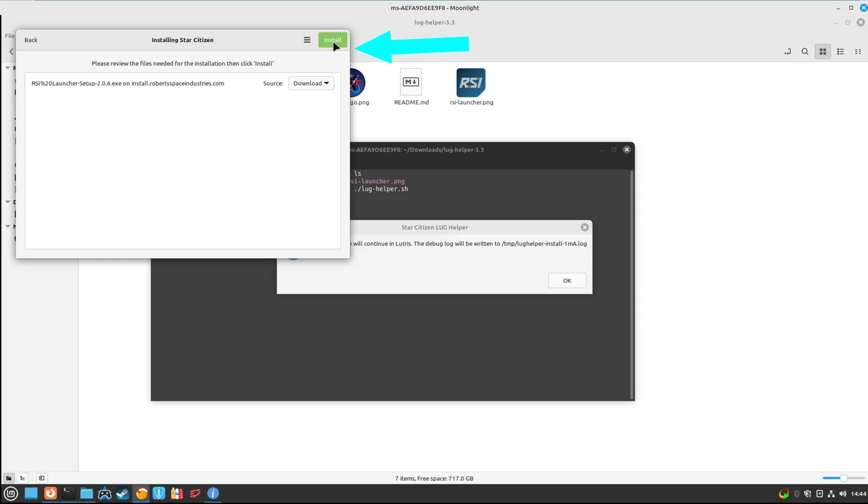The width and height of the screenshot is (868, 504).
Task: Go Back in the Lutris installer
Action: tap(31, 40)
